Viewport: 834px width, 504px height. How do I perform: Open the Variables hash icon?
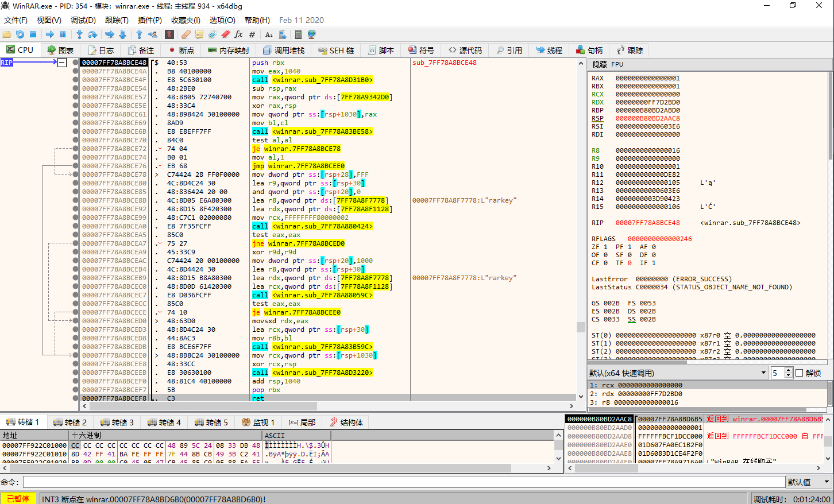(252, 34)
